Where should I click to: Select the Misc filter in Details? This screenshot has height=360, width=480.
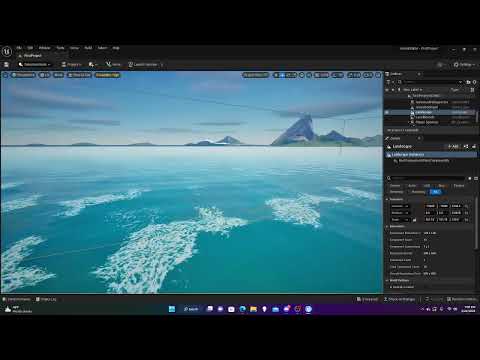[x=442, y=186]
